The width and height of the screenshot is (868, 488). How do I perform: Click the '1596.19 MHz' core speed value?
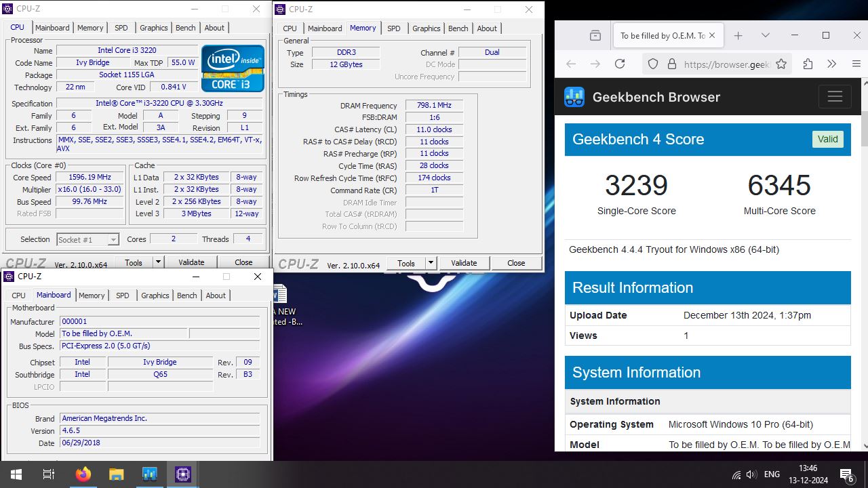(x=90, y=178)
